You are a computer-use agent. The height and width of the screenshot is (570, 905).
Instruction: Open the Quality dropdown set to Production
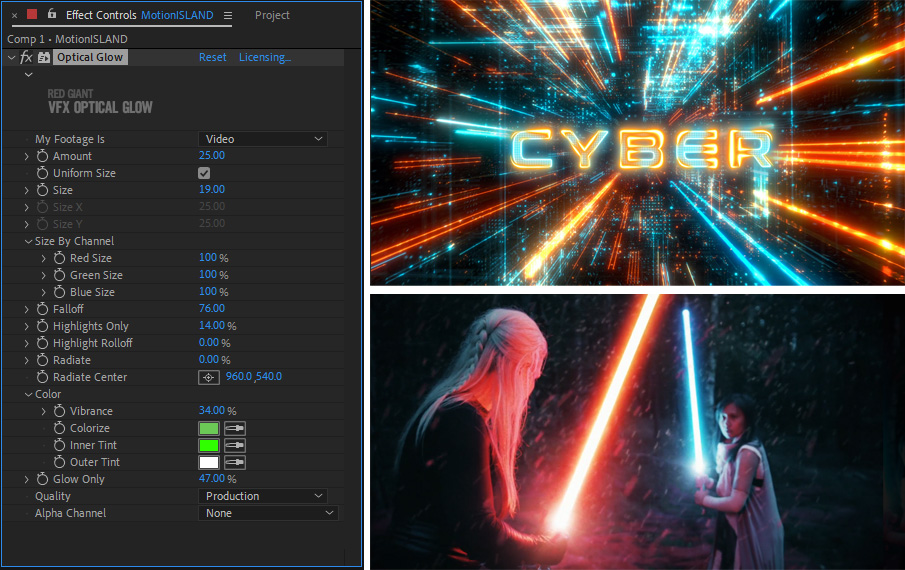tap(263, 496)
